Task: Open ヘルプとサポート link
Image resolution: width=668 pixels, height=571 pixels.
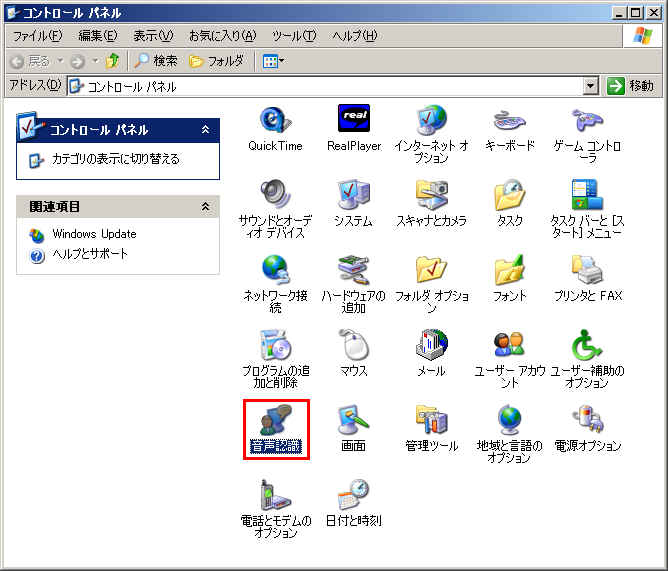Action: pyautogui.click(x=90, y=254)
